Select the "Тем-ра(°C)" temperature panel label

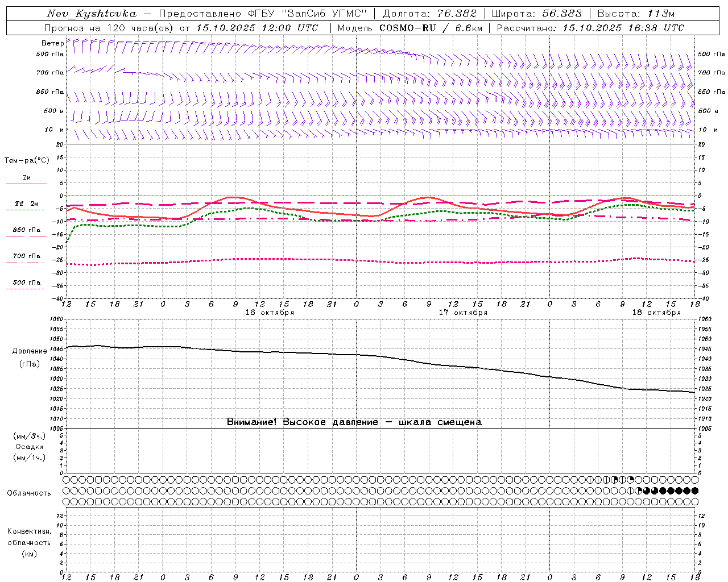point(27,161)
